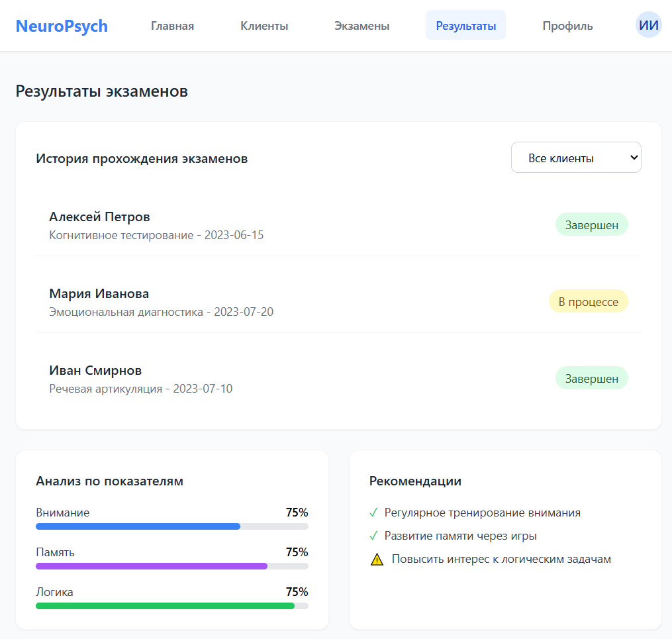Click the Завершен badge for Алексей Петров

(591, 224)
